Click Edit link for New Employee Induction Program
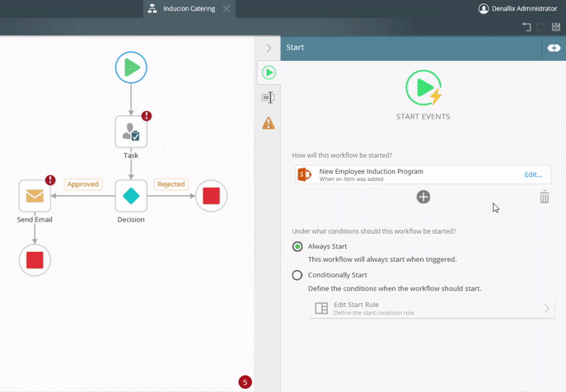 533,175
